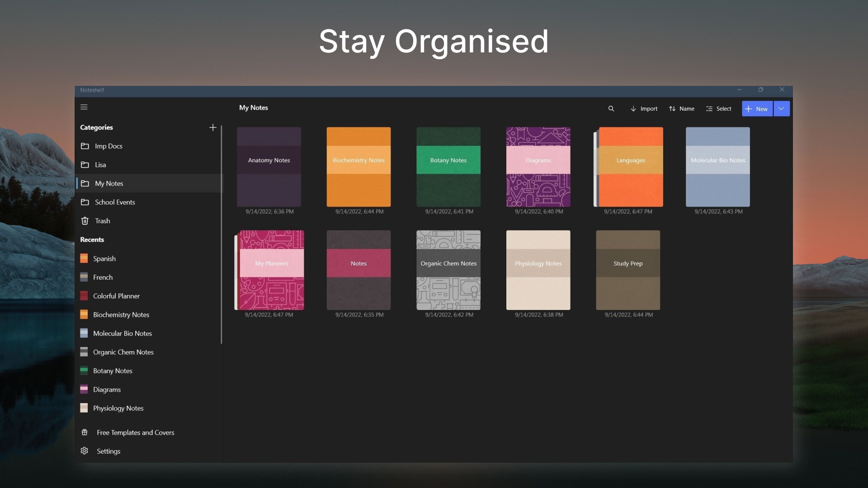The width and height of the screenshot is (868, 488).
Task: Click the Spanish notebook color swatch
Action: 84,258
